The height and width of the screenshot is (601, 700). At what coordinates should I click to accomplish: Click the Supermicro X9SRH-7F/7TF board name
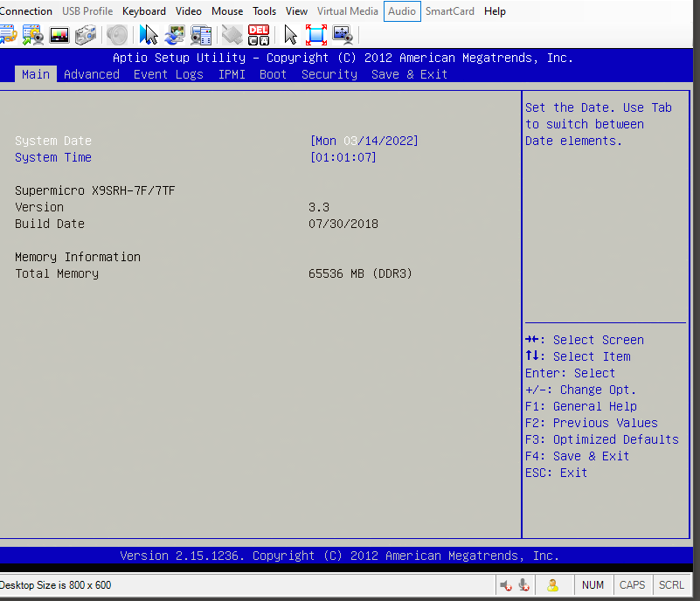94,191
